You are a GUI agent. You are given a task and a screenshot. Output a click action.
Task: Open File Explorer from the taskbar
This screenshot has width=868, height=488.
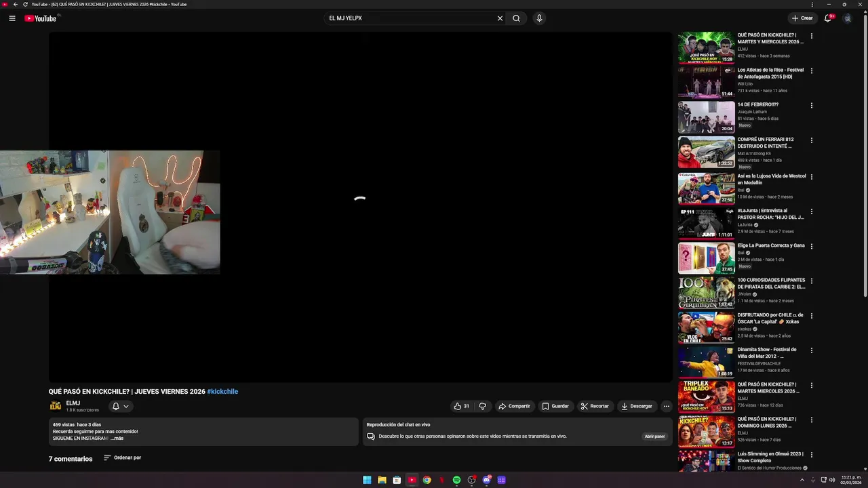click(382, 480)
